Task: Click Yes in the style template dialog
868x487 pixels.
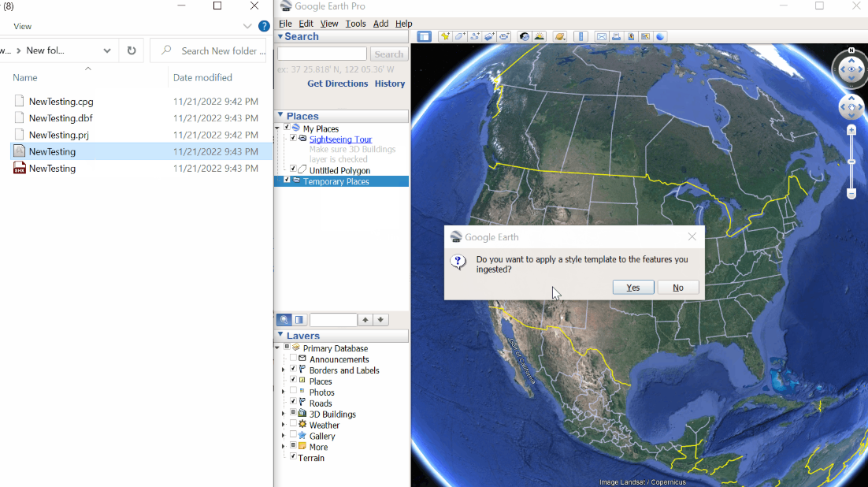Action: click(x=632, y=287)
